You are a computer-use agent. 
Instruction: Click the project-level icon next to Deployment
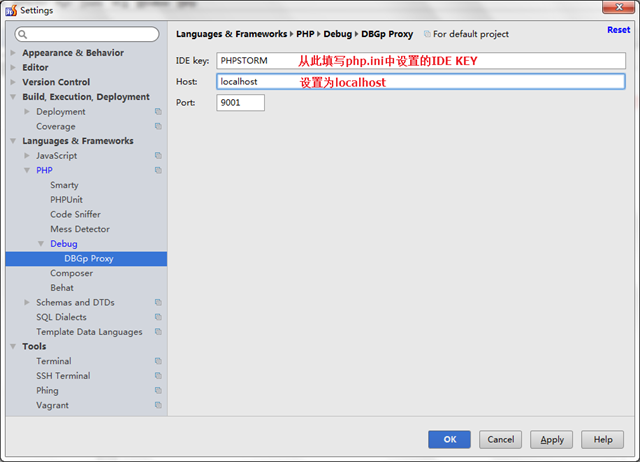[158, 111]
